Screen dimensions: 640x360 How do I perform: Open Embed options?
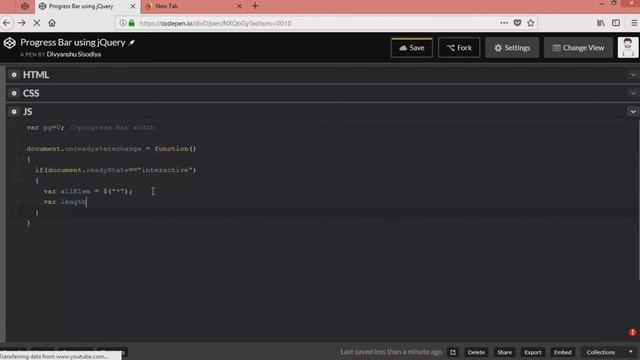pos(562,352)
